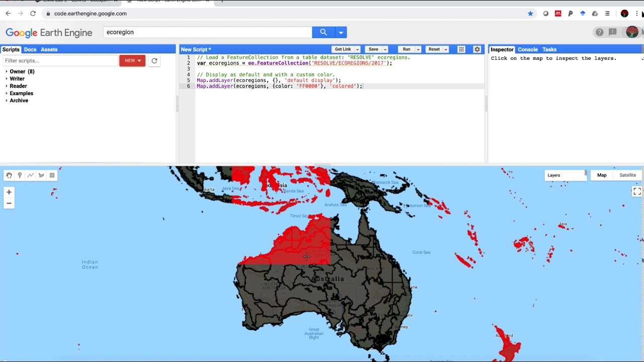
Task: Open the red NEW dropdown button
Action: coord(132,61)
